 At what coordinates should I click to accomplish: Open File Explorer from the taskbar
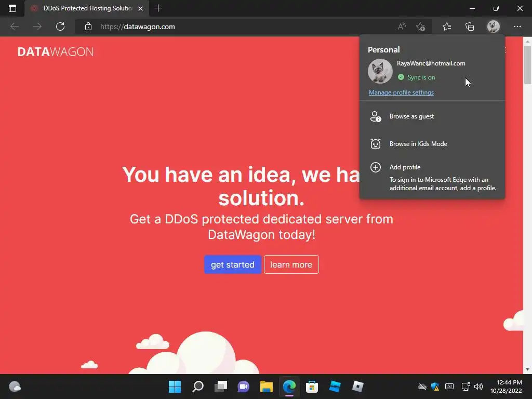pyautogui.click(x=267, y=387)
